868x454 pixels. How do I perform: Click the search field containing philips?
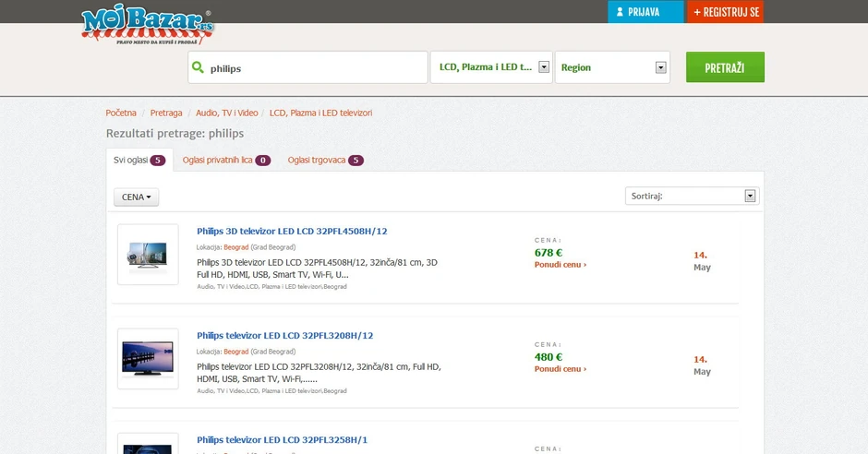[307, 67]
